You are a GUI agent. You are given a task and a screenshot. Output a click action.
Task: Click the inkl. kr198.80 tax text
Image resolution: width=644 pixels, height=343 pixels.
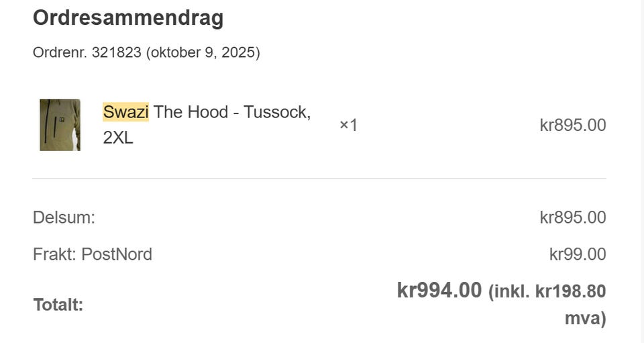[547, 292]
